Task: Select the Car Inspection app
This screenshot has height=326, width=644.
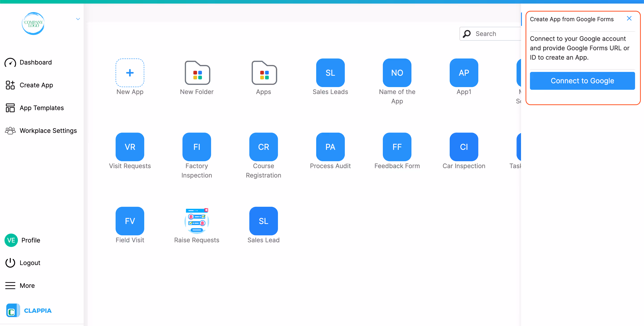Action: 464,147
